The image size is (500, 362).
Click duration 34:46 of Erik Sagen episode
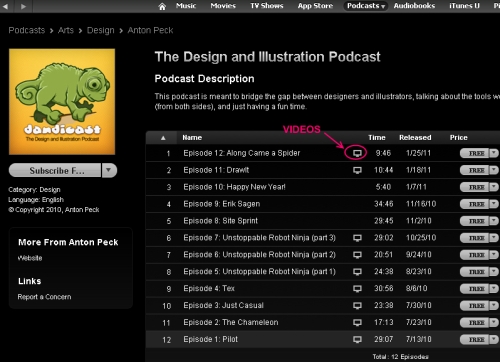coord(383,204)
